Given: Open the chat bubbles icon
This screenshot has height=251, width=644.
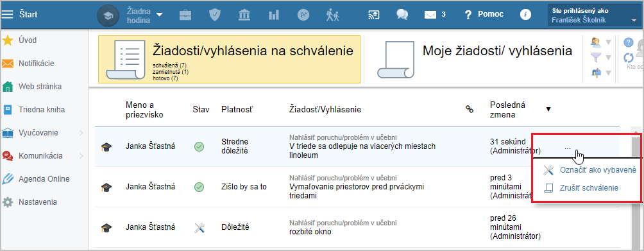Looking at the screenshot, I should [402, 15].
